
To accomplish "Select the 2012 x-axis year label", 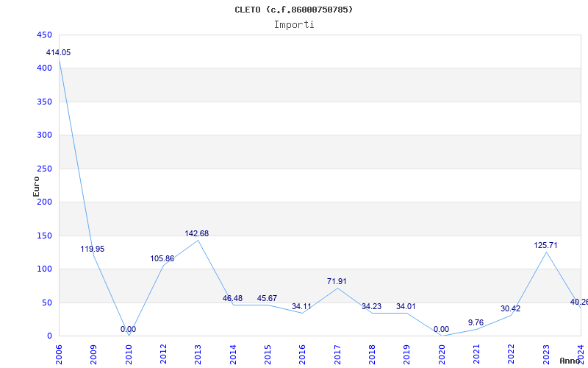I will 163,355.
